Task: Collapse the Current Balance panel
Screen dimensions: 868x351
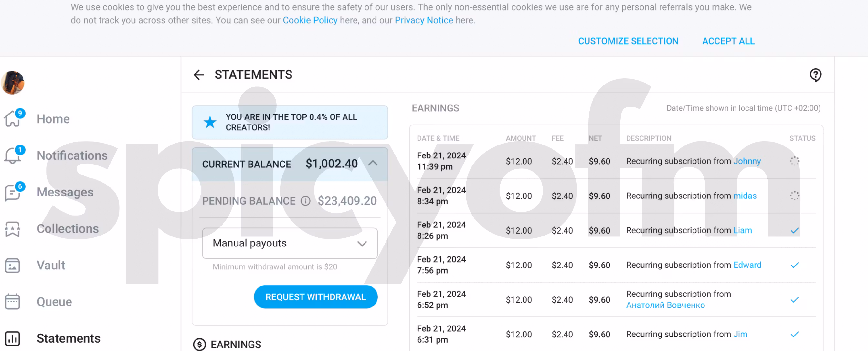Action: tap(373, 164)
